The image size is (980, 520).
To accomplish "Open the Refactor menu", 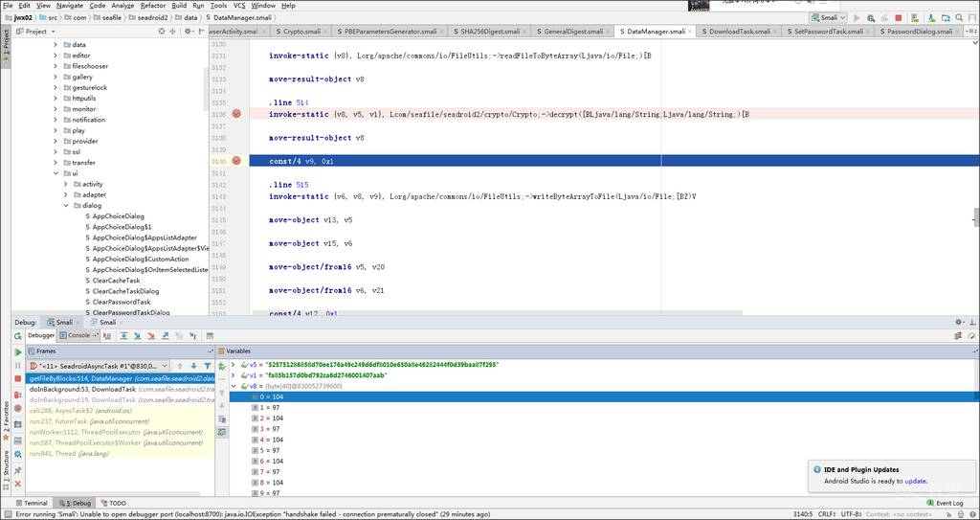I will [x=153, y=5].
